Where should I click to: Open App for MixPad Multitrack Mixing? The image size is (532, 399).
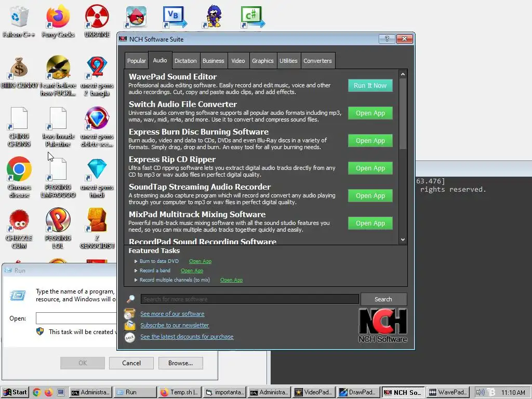coord(370,223)
